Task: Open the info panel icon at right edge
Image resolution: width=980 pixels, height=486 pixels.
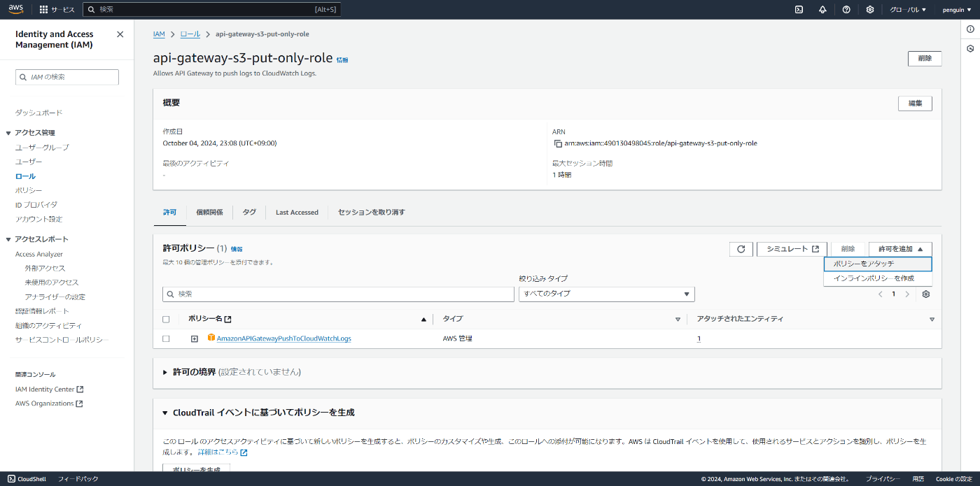Action: 970,29
